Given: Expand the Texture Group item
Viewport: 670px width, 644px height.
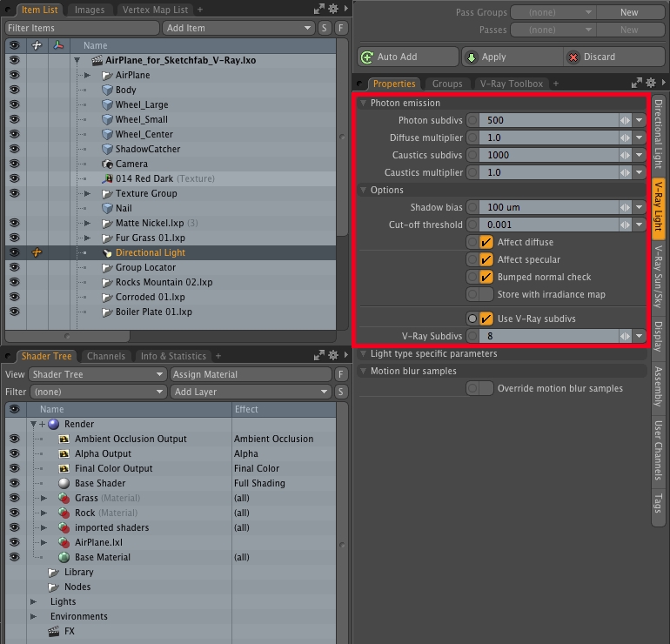Looking at the screenshot, I should pyautogui.click(x=88, y=193).
